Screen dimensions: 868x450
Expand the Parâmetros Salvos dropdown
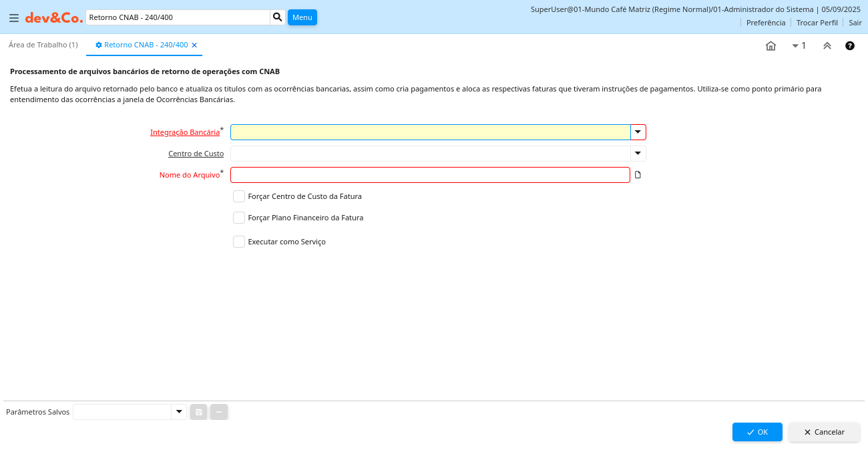click(x=178, y=412)
